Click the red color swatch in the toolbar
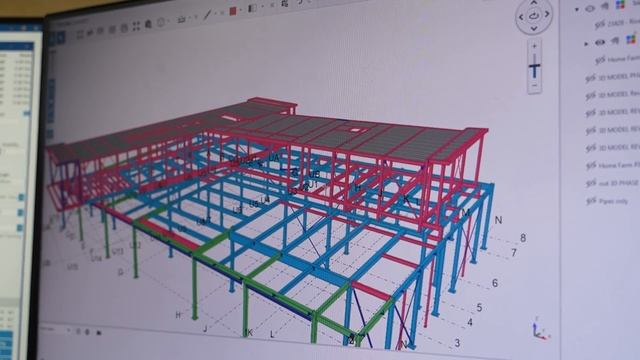This screenshot has width=640, height=360. click(x=233, y=11)
